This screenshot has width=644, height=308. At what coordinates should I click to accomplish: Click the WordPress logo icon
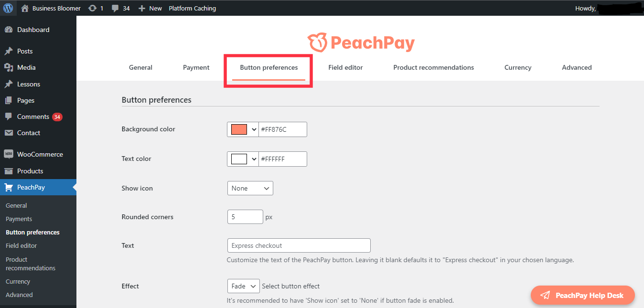click(x=8, y=8)
